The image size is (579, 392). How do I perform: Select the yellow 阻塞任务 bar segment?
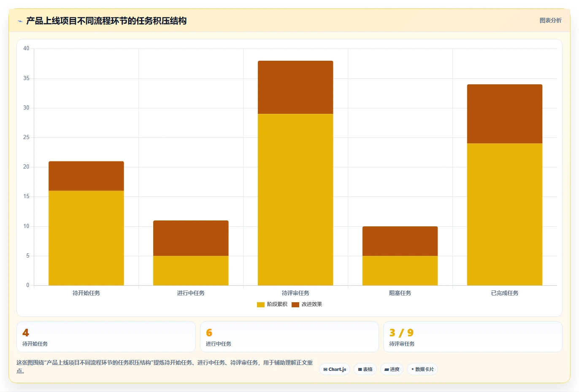pos(400,271)
